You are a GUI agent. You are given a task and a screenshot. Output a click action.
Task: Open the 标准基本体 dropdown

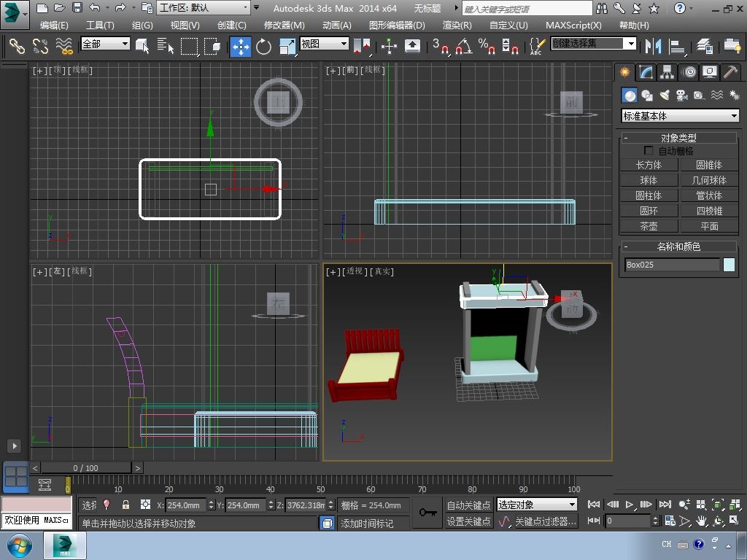(680, 116)
